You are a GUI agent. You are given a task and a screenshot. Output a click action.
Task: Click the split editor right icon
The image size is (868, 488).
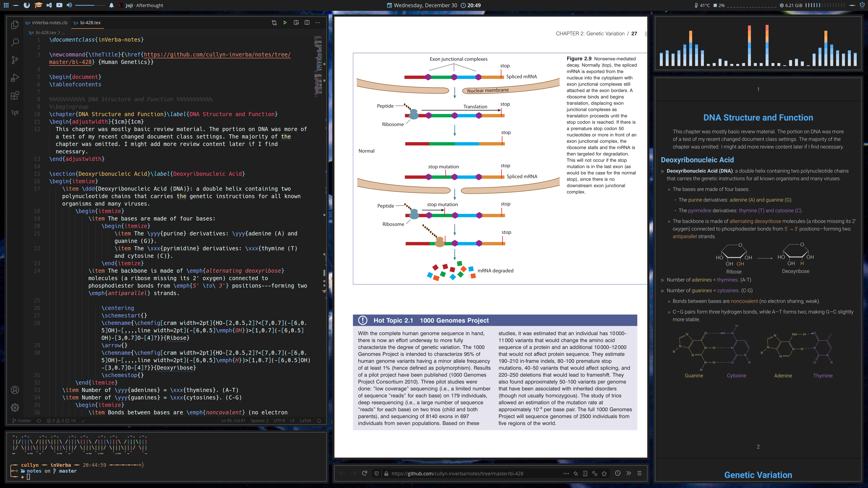coord(307,23)
